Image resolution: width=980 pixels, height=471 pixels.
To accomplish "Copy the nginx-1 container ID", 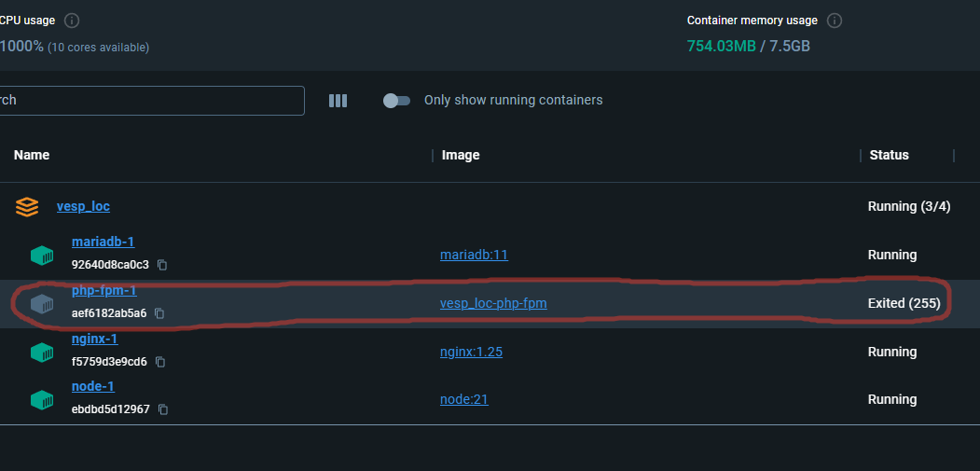I will coord(160,362).
